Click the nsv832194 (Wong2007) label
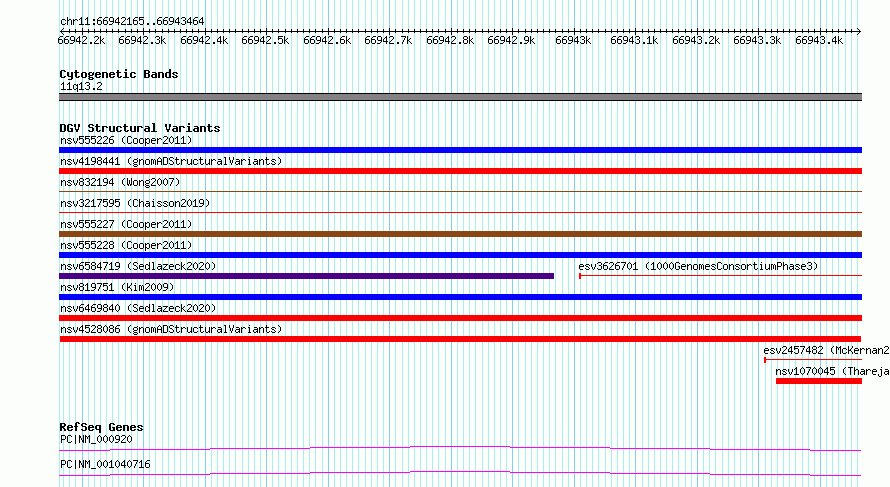The height and width of the screenshot is (487, 890). (120, 182)
